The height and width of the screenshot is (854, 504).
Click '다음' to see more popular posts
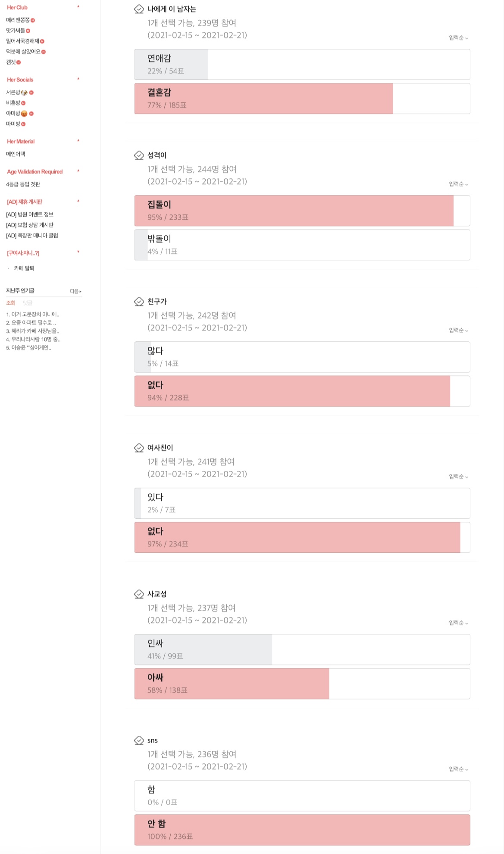point(75,291)
